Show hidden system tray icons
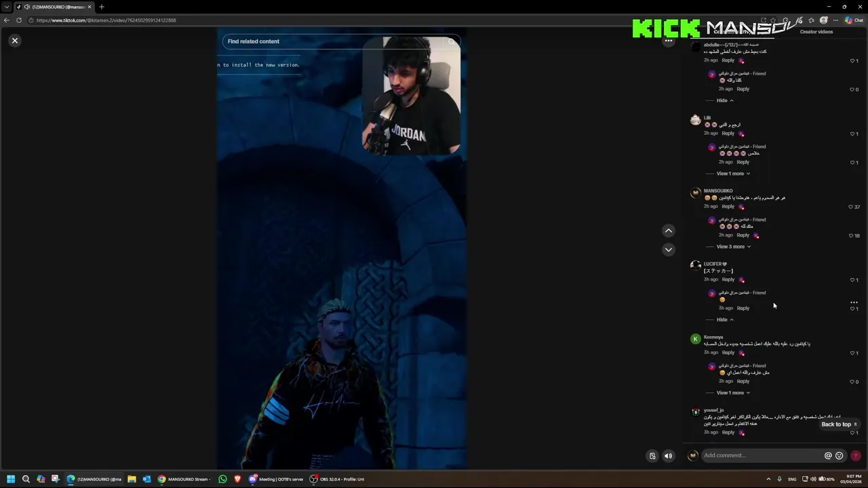 pos(768,479)
